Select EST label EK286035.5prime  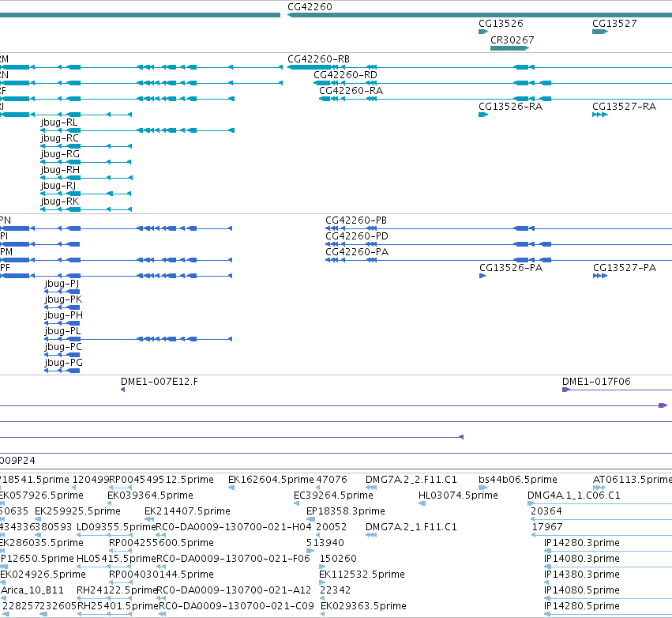42,543
